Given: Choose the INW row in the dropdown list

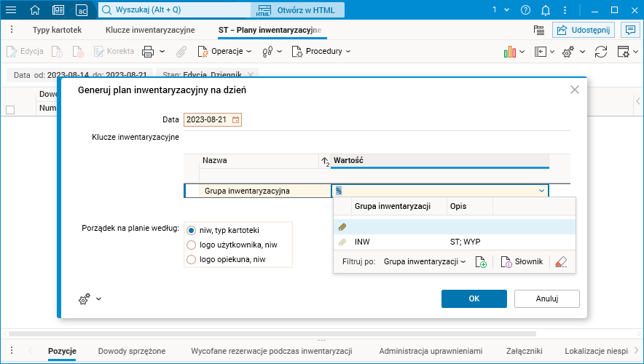Looking at the screenshot, I should [455, 242].
